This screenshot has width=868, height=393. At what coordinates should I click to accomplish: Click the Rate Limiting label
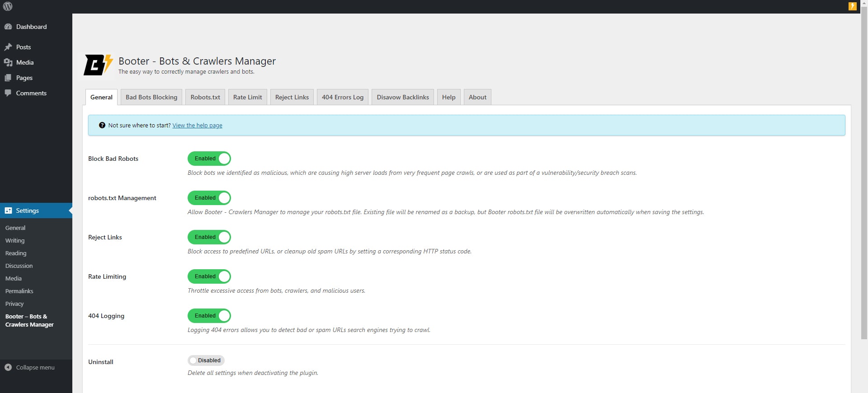click(107, 276)
